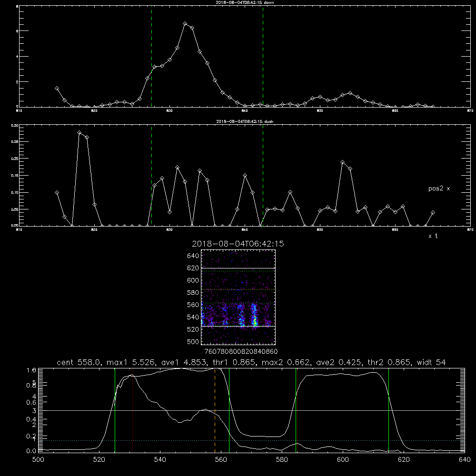This screenshot has width=476, height=476.
Task: Click the '560' y-axis label of spectrogram
Action: click(x=193, y=305)
